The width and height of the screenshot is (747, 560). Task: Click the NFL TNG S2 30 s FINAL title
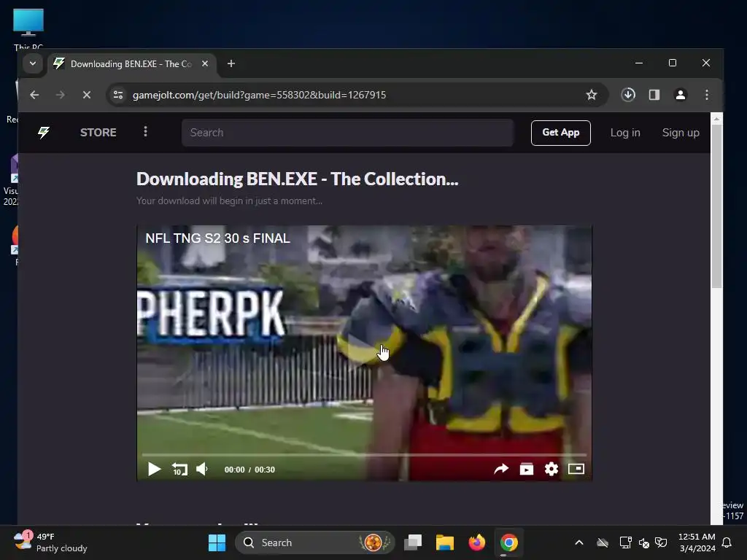pyautogui.click(x=217, y=238)
